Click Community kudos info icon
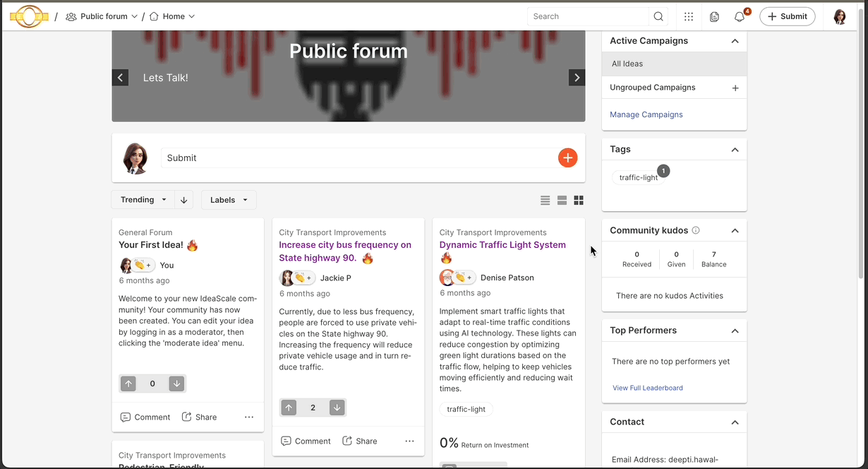Image resolution: width=868 pixels, height=469 pixels. coord(696,230)
